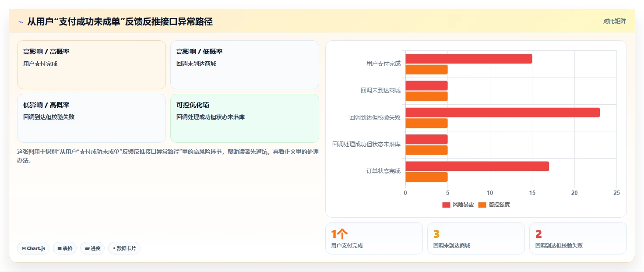The width and height of the screenshot is (644, 272).
Task: Click the orange bar for 订单状态完成
Action: click(x=426, y=177)
